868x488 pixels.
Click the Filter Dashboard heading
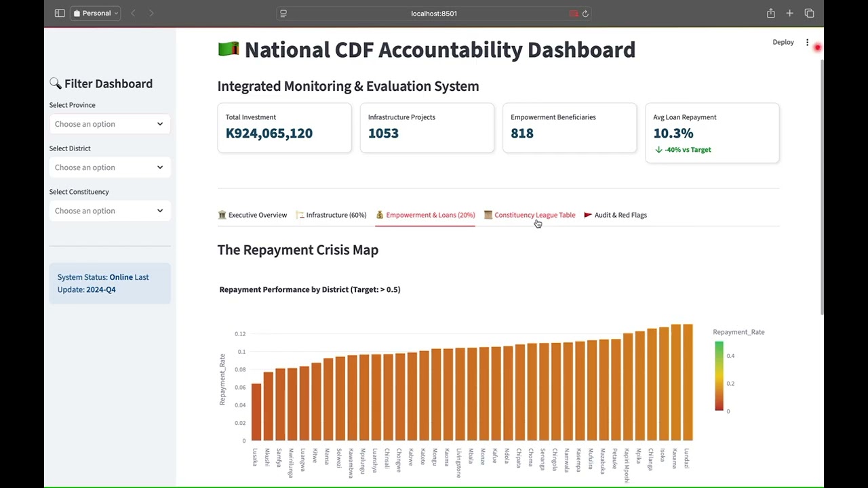pyautogui.click(x=101, y=83)
